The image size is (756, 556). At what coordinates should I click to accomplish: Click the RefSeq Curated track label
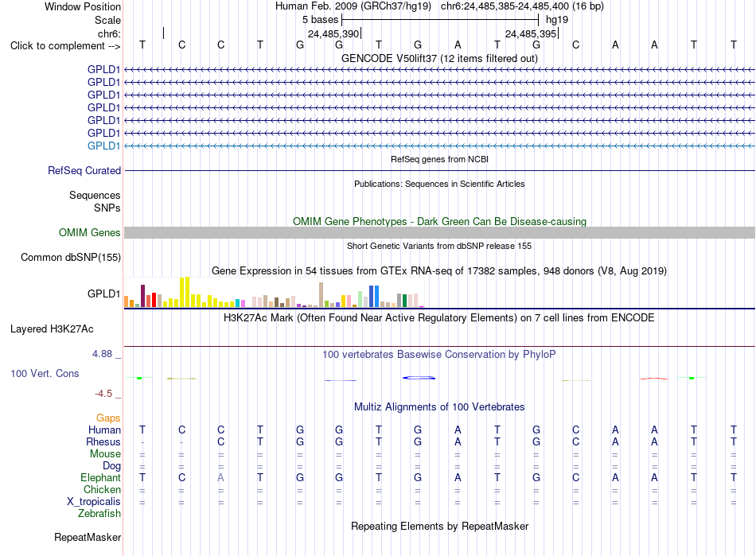84,170
